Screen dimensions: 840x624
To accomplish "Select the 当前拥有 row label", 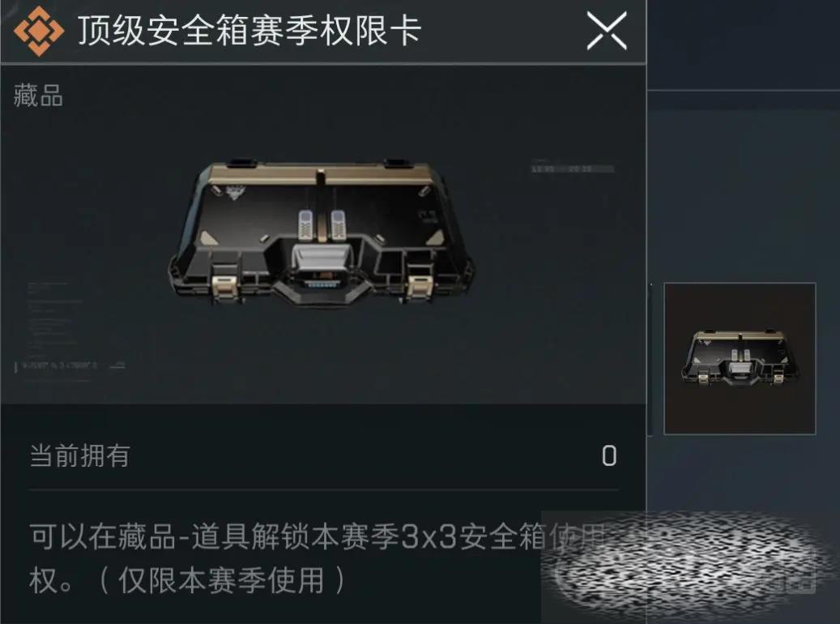I will 80,455.
